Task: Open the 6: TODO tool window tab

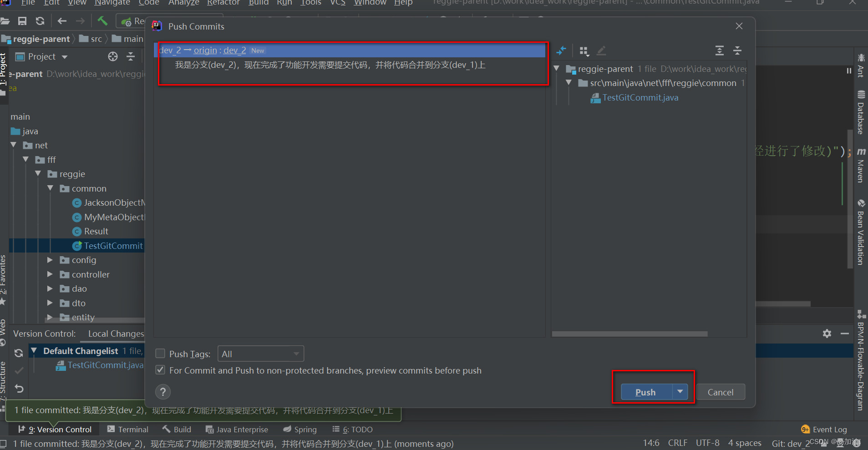Action: pos(353,429)
